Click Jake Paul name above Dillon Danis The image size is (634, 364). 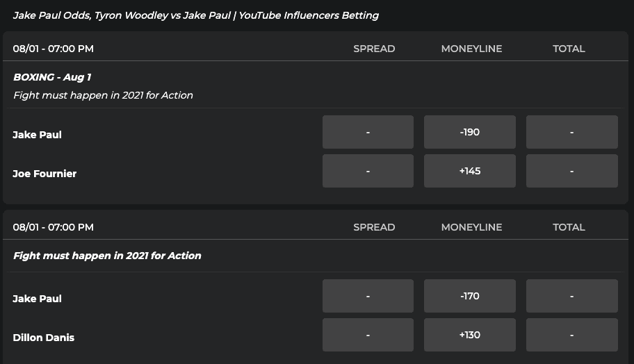coord(38,299)
